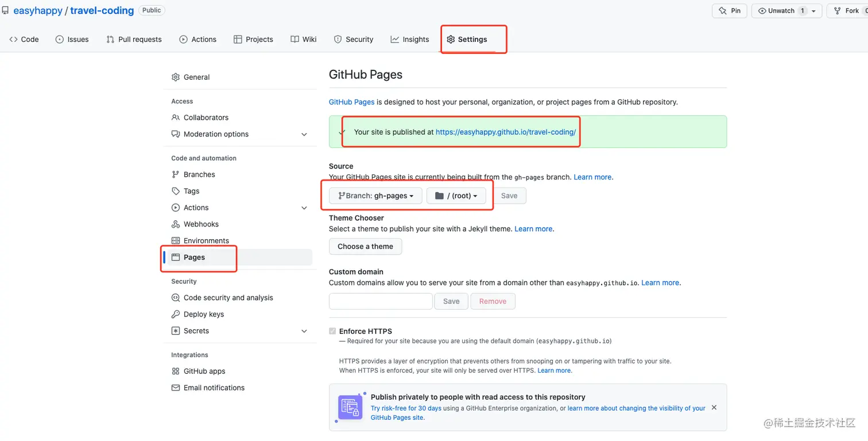Click the play icon beside sidebar Actions
The height and width of the screenshot is (441, 868).
[x=176, y=208]
